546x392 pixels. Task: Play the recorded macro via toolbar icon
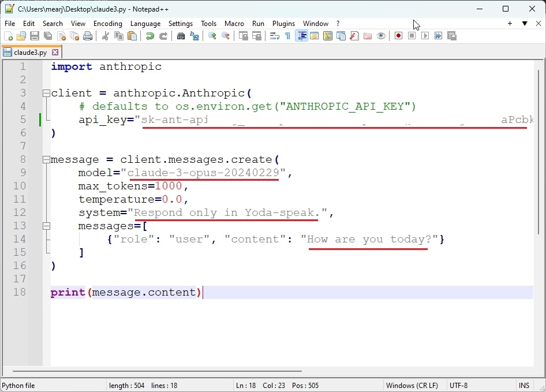424,36
